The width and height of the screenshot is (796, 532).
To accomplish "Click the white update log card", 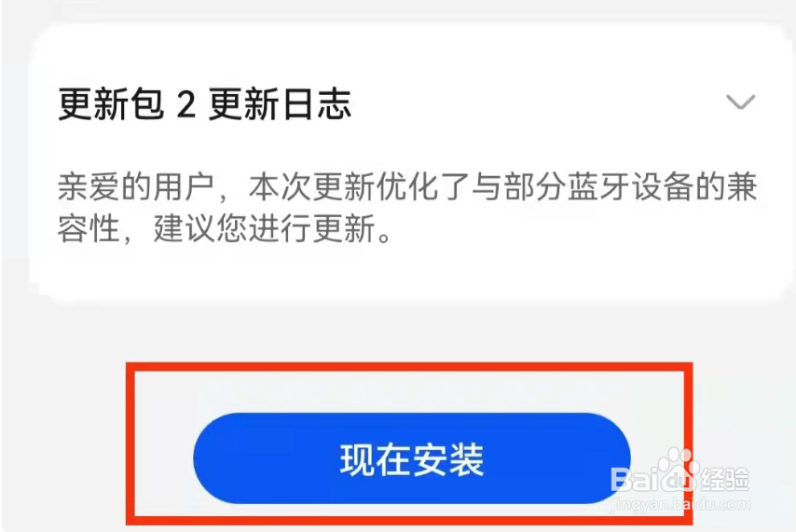I will click(x=412, y=162).
